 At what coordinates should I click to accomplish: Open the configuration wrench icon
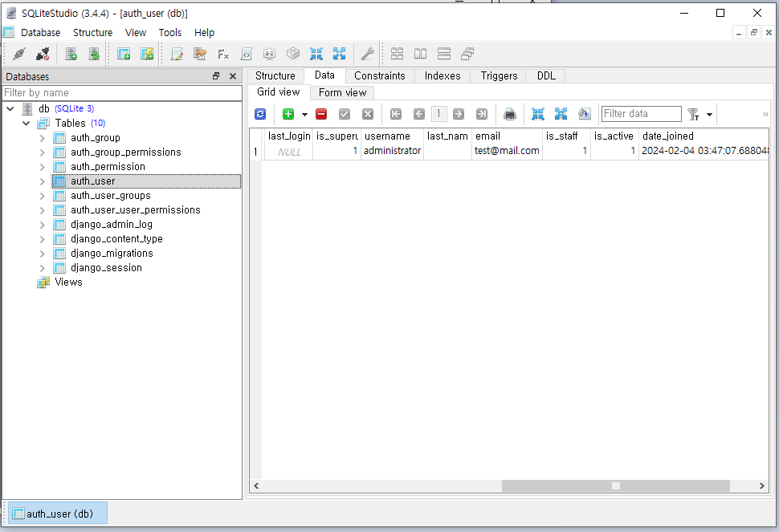tap(367, 54)
